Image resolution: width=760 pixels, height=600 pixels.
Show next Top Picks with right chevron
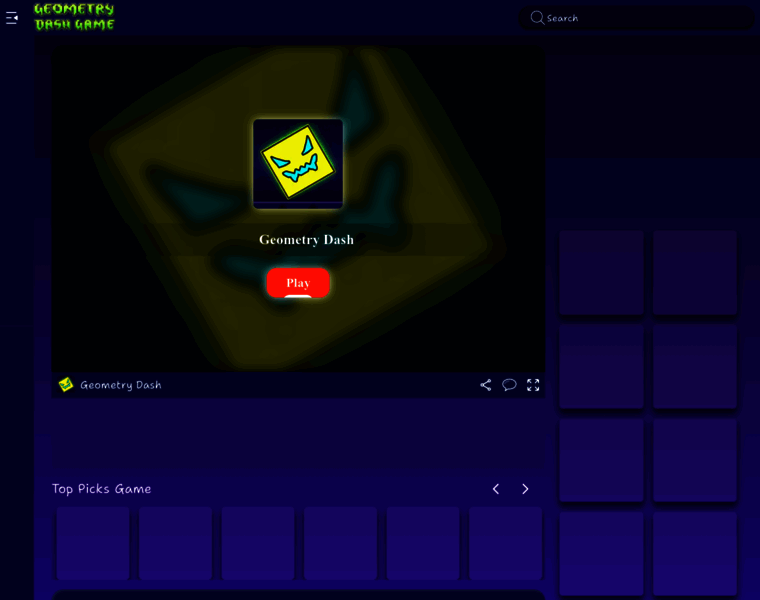[525, 489]
